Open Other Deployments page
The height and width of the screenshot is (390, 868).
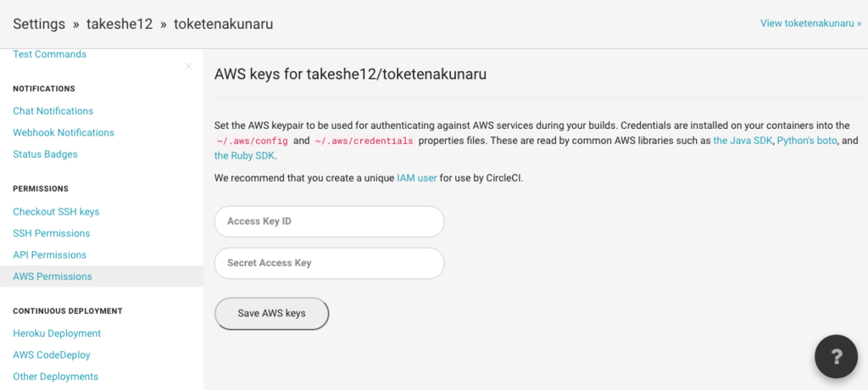[55, 376]
